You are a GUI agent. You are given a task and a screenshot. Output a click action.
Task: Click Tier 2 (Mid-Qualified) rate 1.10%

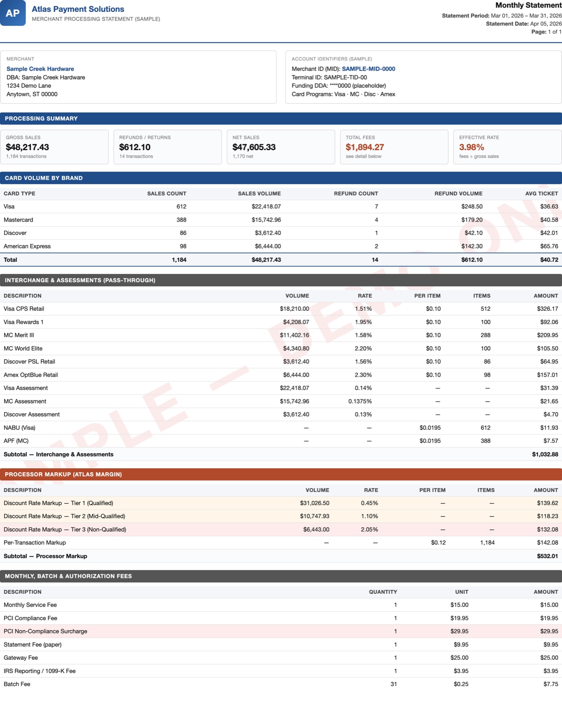369,516
